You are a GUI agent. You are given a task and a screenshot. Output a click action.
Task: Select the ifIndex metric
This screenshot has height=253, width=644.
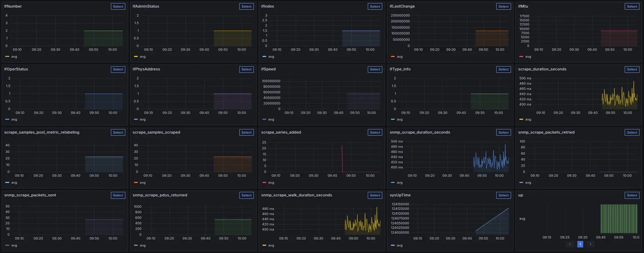(x=375, y=7)
